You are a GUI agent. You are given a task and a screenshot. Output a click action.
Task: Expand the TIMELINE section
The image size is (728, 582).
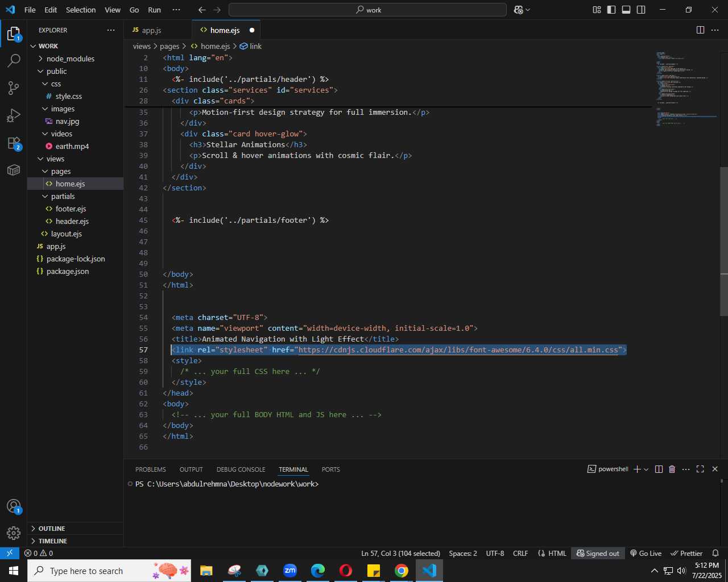click(x=75, y=541)
